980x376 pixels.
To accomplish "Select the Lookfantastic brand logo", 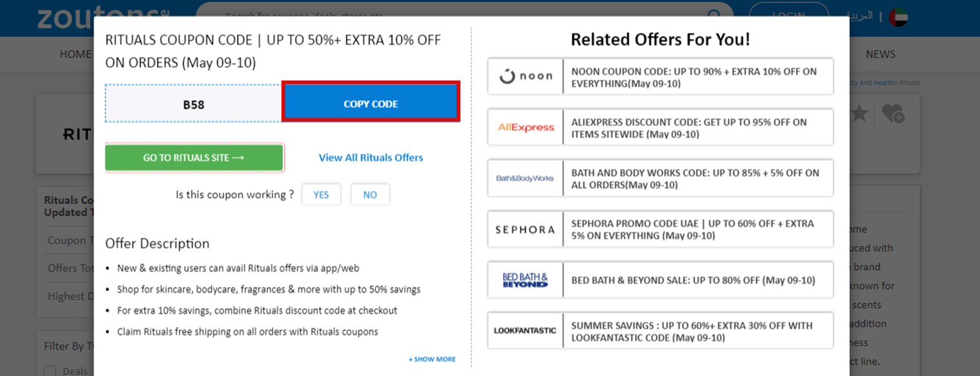I will (x=524, y=330).
